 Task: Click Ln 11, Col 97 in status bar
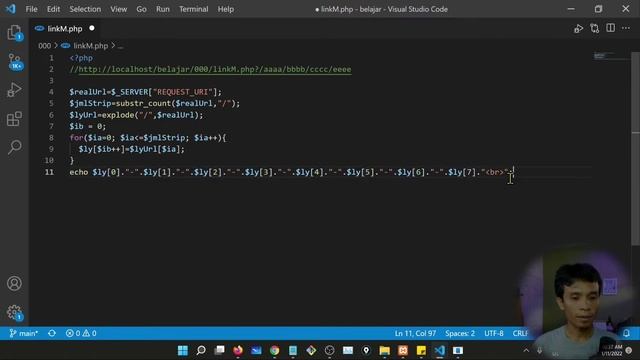[x=415, y=333]
